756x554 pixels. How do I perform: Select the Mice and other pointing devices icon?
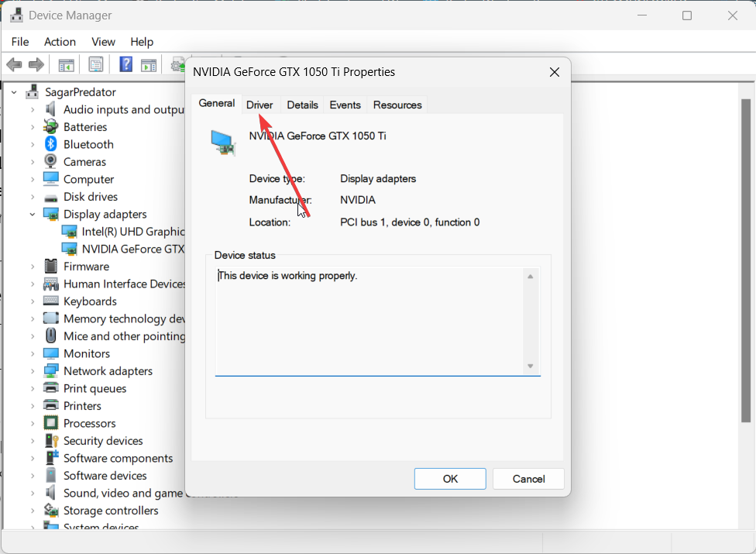(x=50, y=335)
